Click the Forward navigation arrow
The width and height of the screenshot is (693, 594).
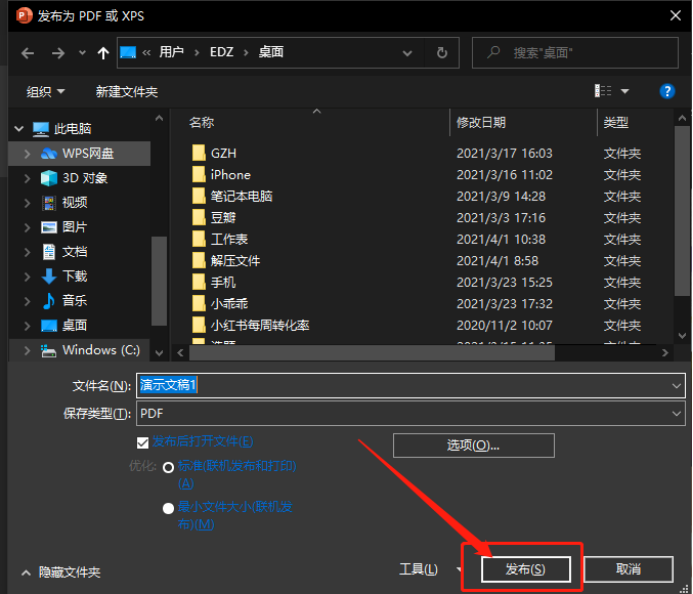[x=58, y=53]
